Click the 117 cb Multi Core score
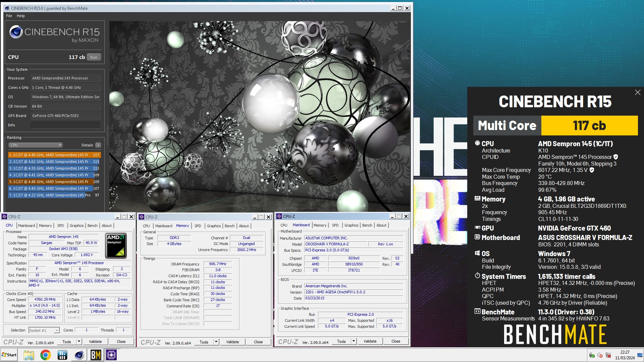This screenshot has height=362, width=644. pyautogui.click(x=589, y=125)
